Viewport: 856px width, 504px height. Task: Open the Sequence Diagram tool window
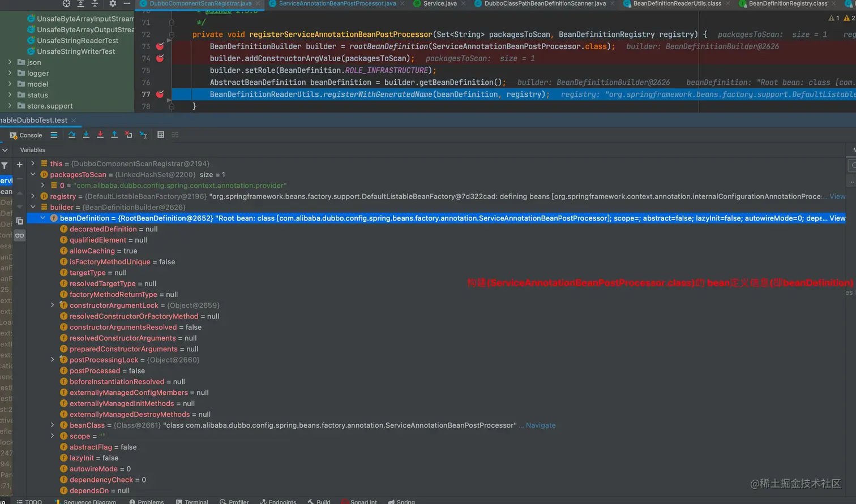(x=85, y=501)
